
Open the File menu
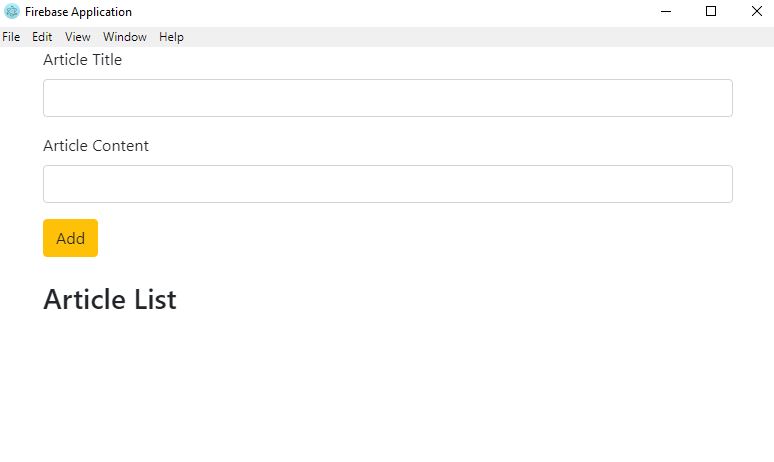coord(11,37)
